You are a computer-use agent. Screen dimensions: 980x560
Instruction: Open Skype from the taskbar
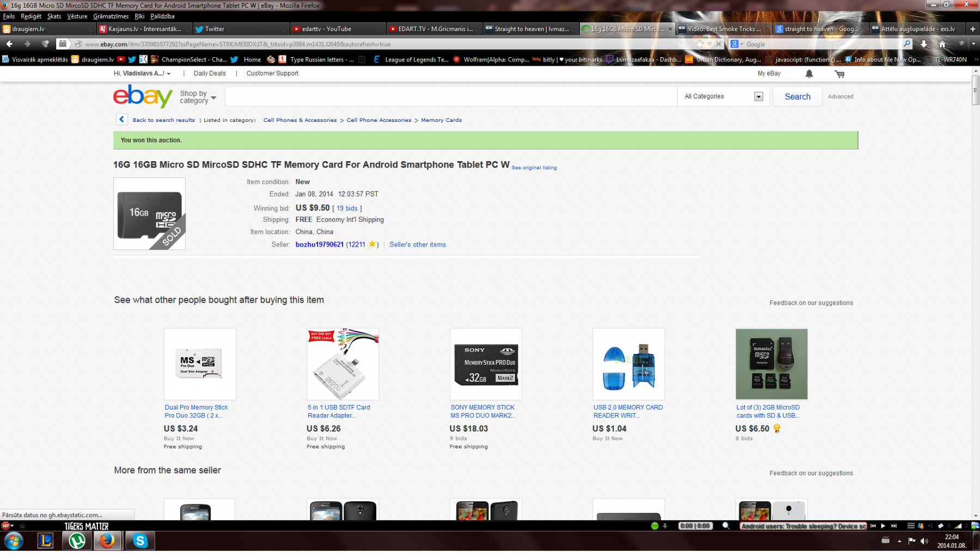pyautogui.click(x=140, y=540)
